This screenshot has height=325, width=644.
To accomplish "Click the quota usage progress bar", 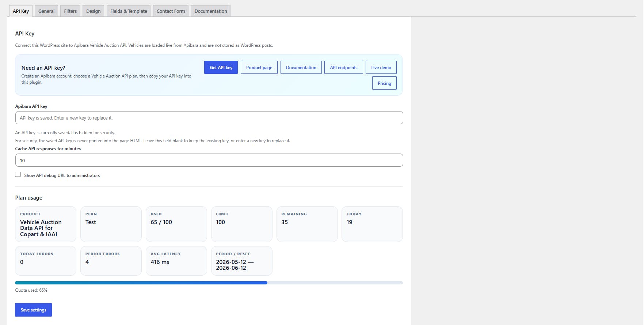I will [209, 283].
